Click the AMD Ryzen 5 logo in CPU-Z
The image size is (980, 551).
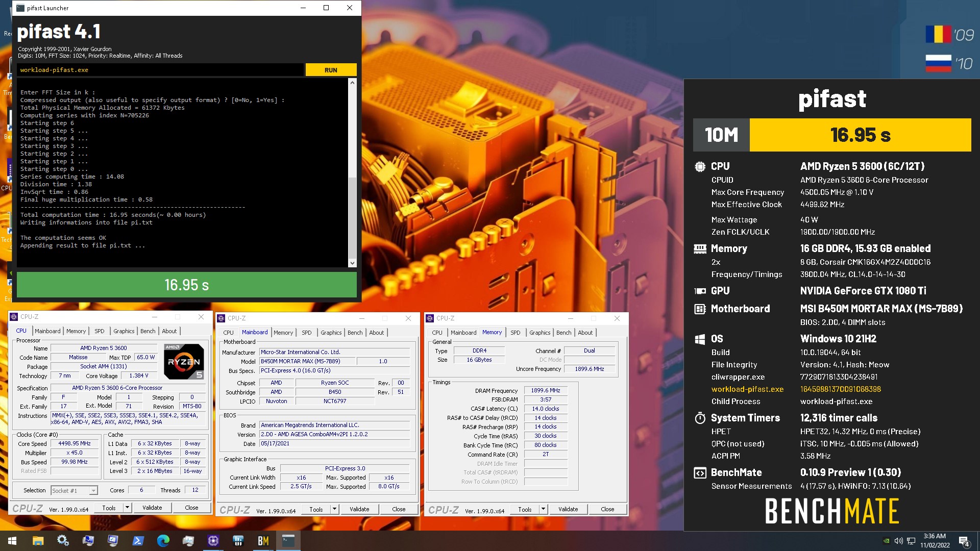pos(184,361)
